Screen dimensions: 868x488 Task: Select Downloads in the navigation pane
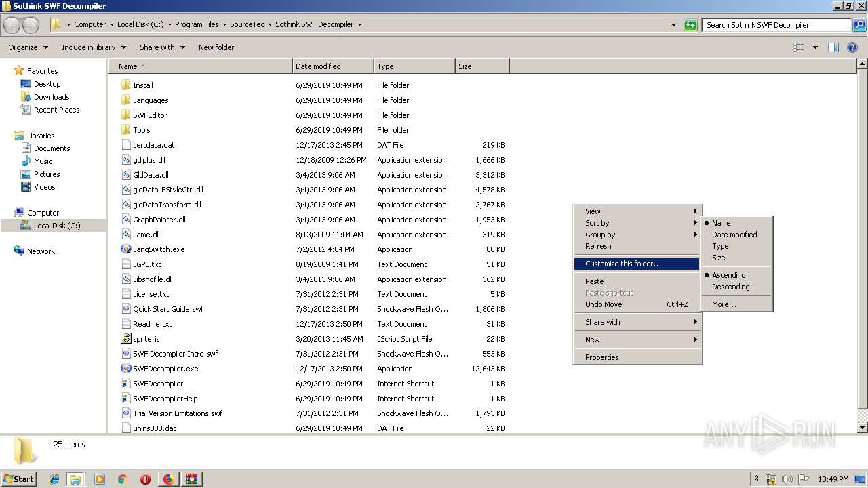52,97
